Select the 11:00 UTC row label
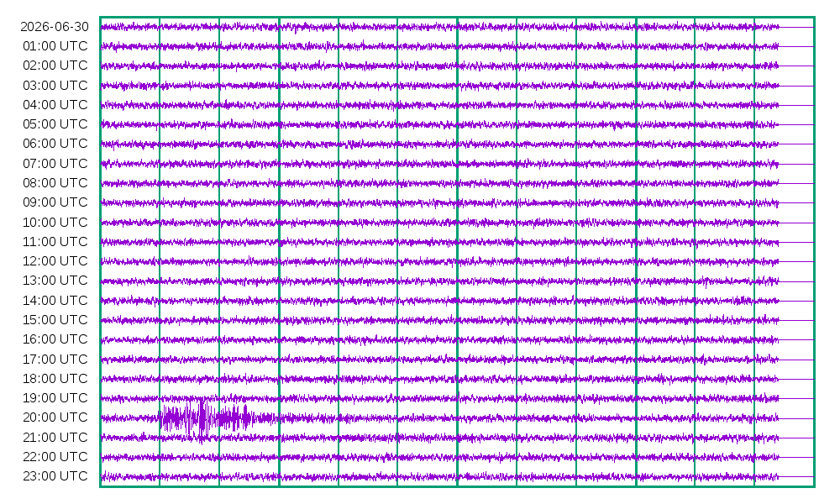 pyautogui.click(x=55, y=242)
